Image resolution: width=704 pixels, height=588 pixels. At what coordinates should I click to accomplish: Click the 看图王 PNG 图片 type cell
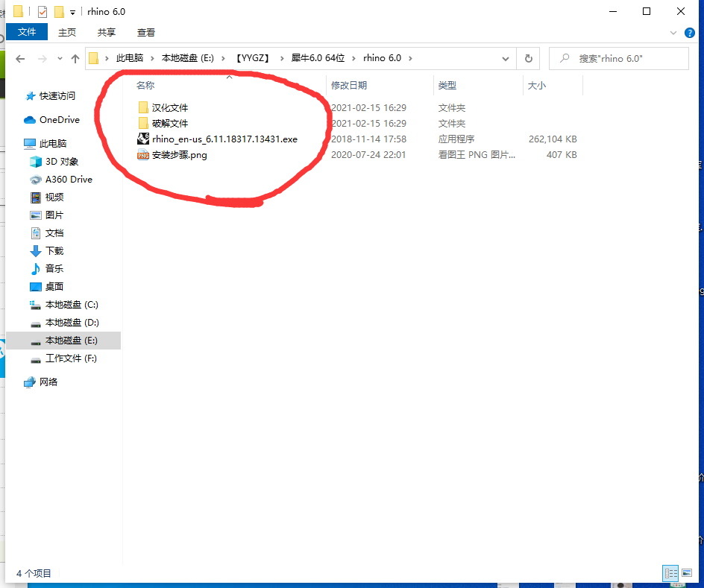(x=477, y=155)
